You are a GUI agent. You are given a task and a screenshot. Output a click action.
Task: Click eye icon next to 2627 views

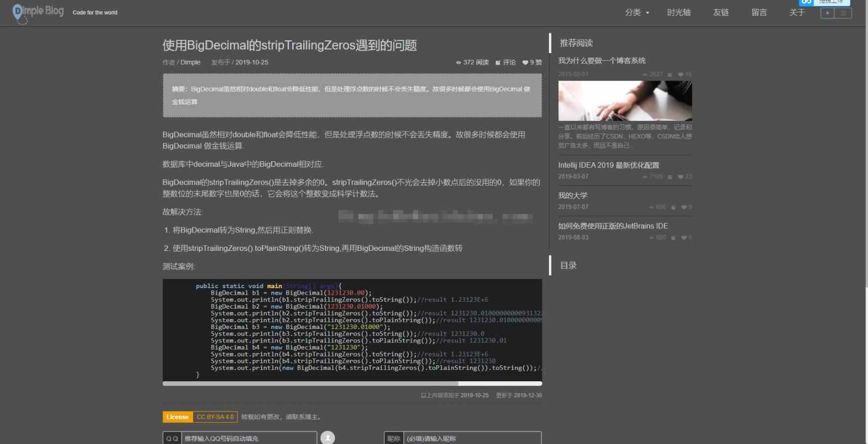(x=645, y=75)
